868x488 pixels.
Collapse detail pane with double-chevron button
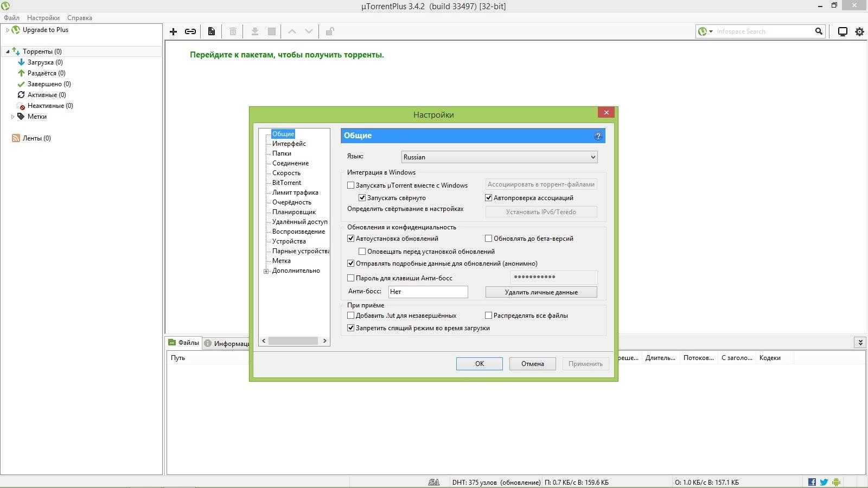[x=860, y=342]
